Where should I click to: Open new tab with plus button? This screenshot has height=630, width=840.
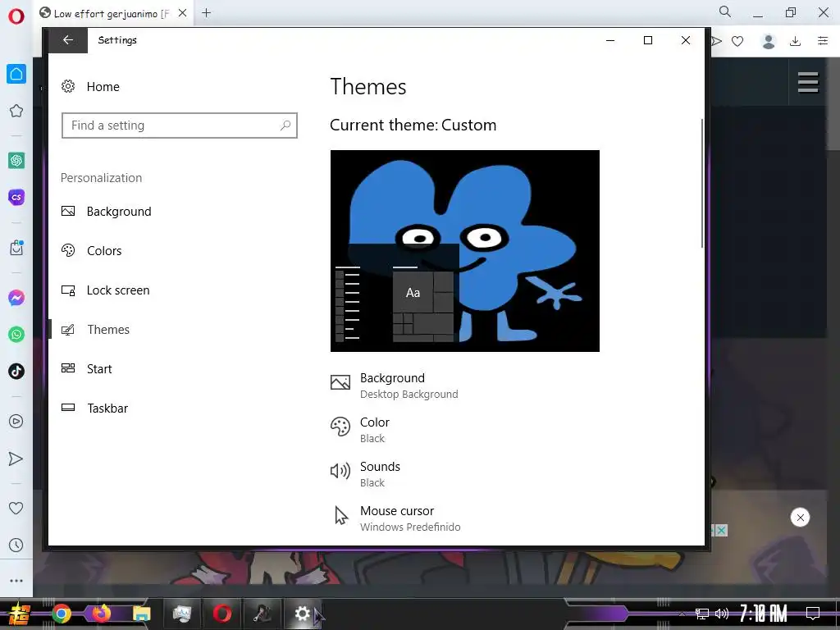[x=206, y=13]
